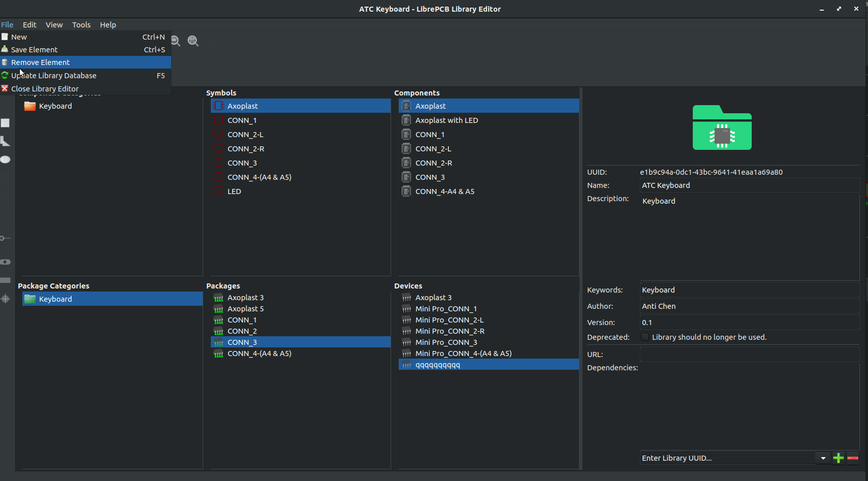Open the View menu

tap(54, 24)
